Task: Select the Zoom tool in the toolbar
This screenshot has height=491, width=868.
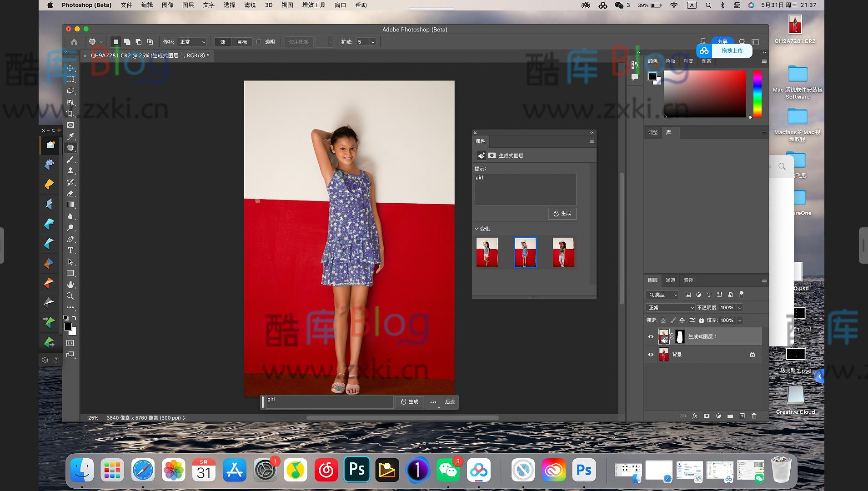Action: pyautogui.click(x=70, y=296)
